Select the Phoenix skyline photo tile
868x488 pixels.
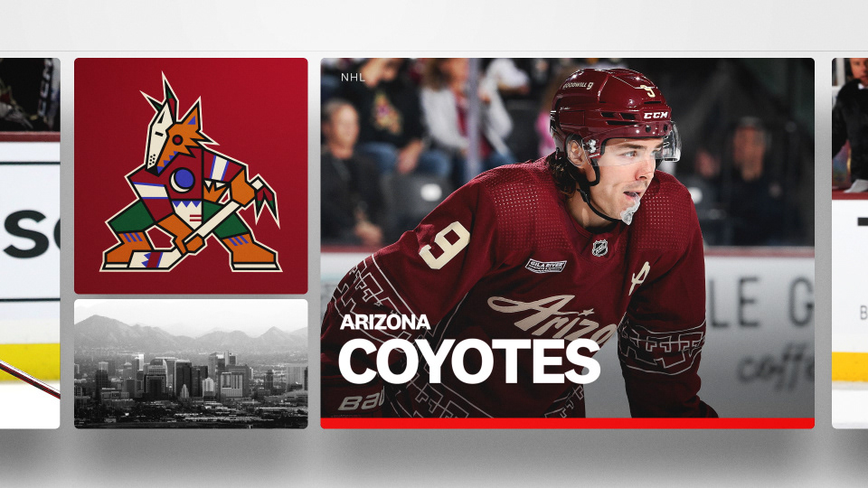(191, 363)
